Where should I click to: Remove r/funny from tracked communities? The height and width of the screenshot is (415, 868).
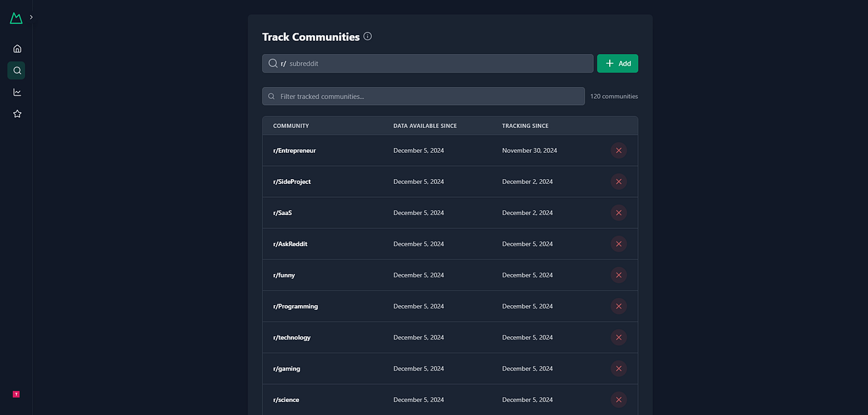[619, 275]
